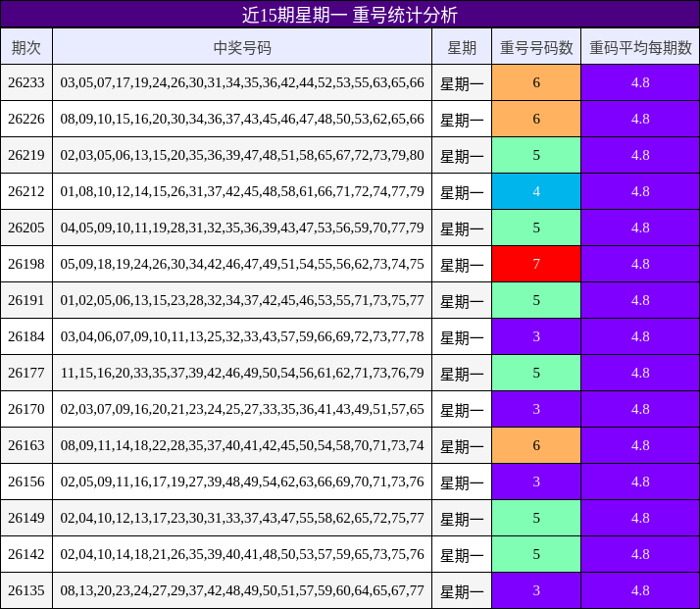Click winning numbers of issue 26219
Image resolution: width=700 pixels, height=609 pixels.
(242, 155)
